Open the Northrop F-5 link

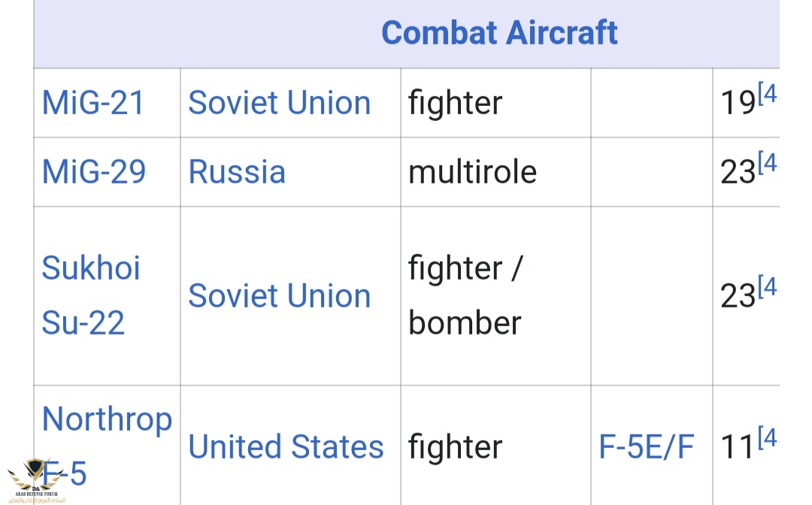click(107, 419)
